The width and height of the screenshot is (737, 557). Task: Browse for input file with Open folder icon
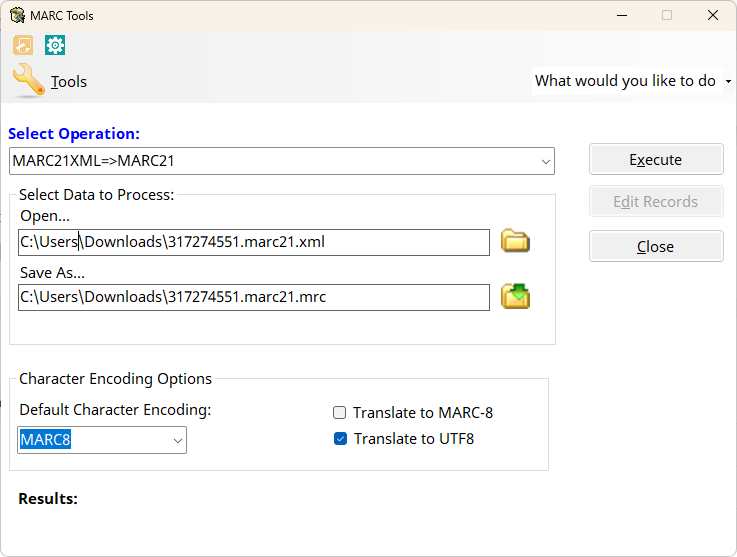[515, 241]
